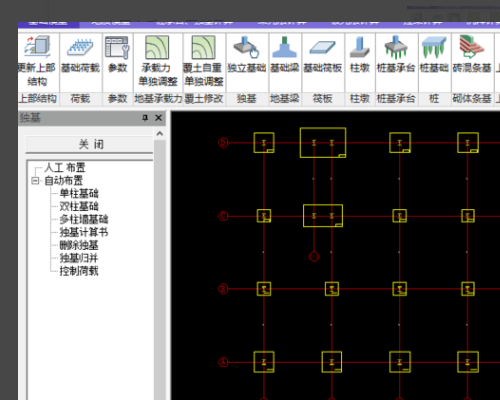Screen dimensions: 500x400
Task: Click the 桩基承台 icon
Action: pyautogui.click(x=396, y=47)
